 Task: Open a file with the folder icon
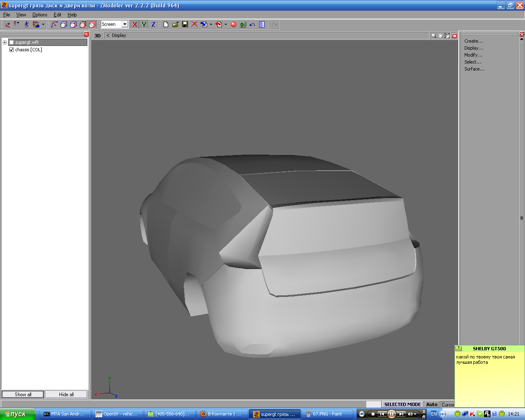(x=175, y=25)
